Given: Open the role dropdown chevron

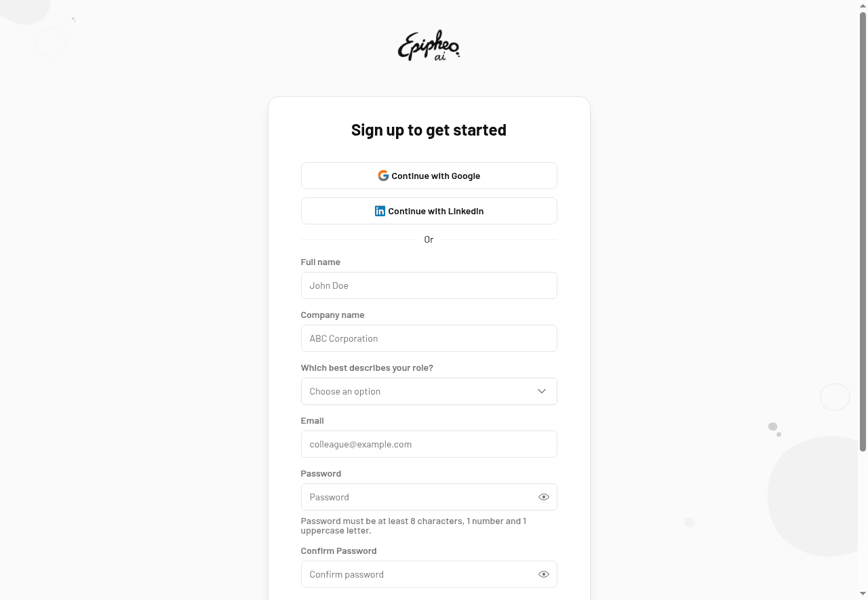Looking at the screenshot, I should 542,391.
